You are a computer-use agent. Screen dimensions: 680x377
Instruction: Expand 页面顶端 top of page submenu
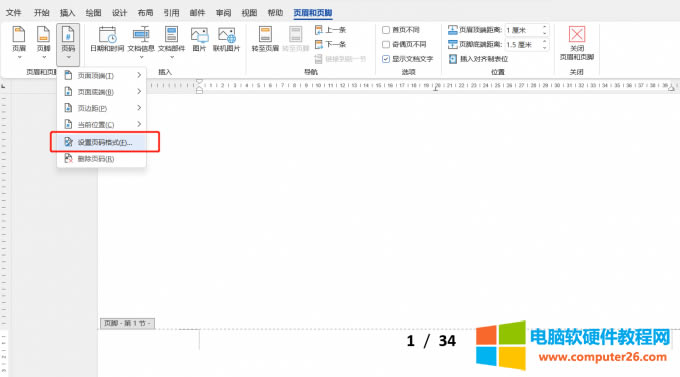pyautogui.click(x=102, y=75)
